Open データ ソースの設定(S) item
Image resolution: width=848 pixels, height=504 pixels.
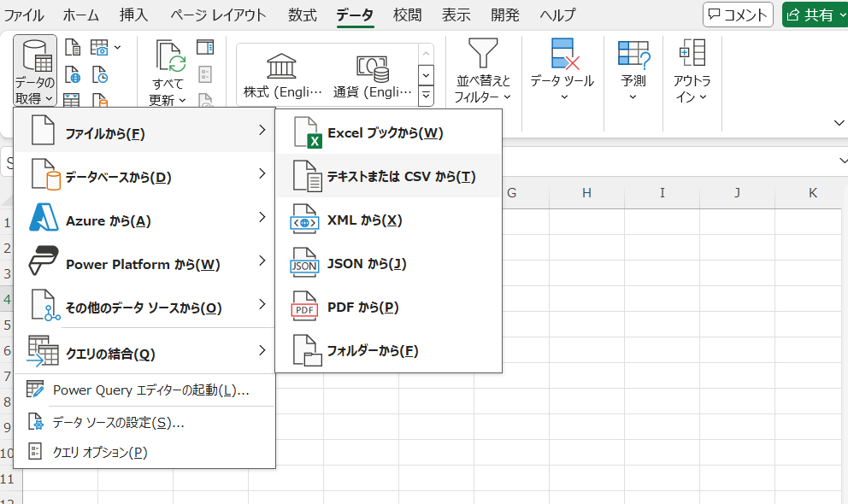144,422
